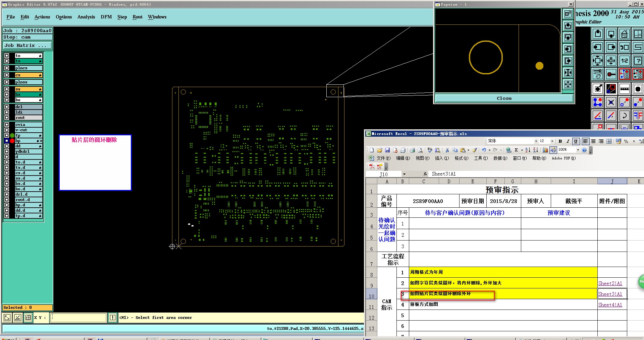644x340 pixels.
Task: Toggle Bold formatting in Excel
Action: pos(560,141)
